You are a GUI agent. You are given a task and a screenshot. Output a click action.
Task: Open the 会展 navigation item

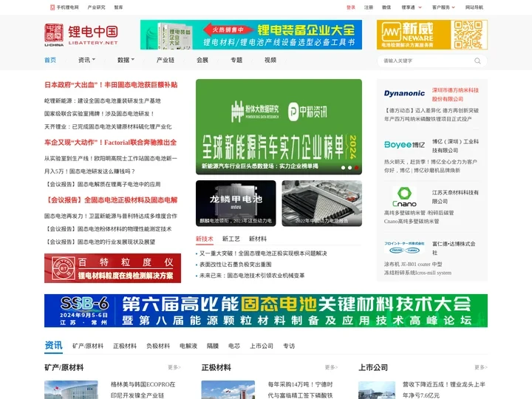[x=202, y=60]
